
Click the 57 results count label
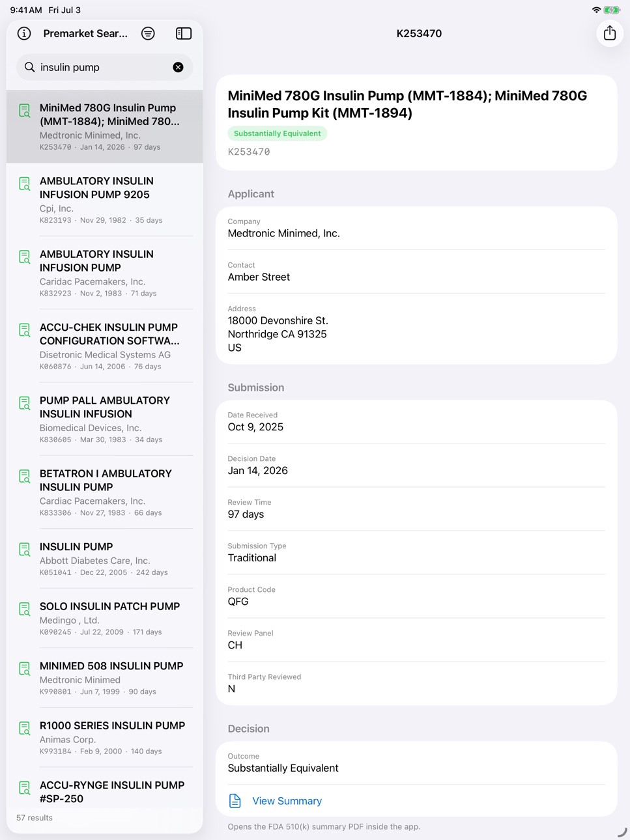[35, 818]
